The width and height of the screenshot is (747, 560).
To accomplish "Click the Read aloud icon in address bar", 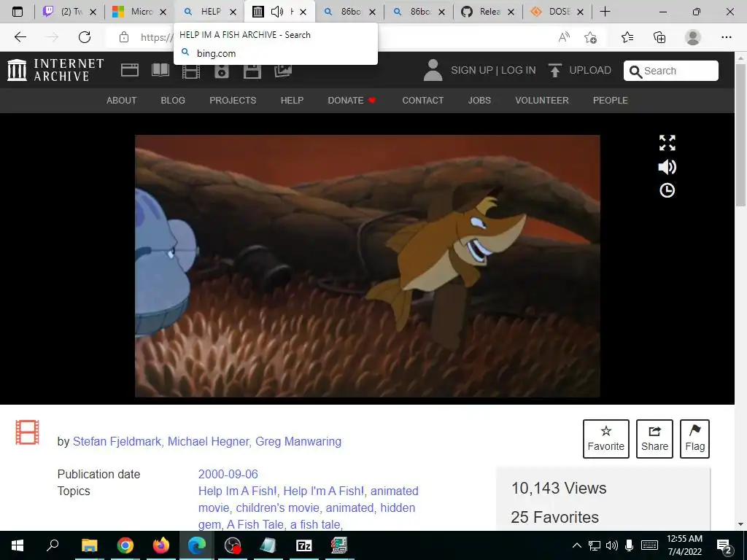I will click(x=564, y=37).
